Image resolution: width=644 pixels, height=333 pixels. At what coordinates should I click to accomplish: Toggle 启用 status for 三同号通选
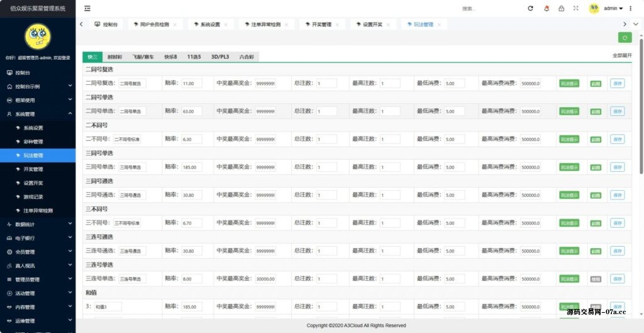pos(596,195)
